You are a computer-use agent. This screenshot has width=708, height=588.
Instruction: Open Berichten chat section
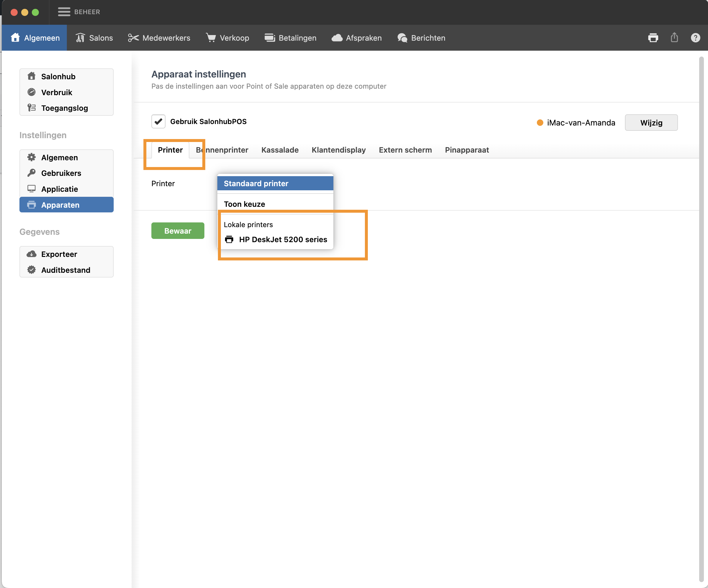click(x=421, y=38)
